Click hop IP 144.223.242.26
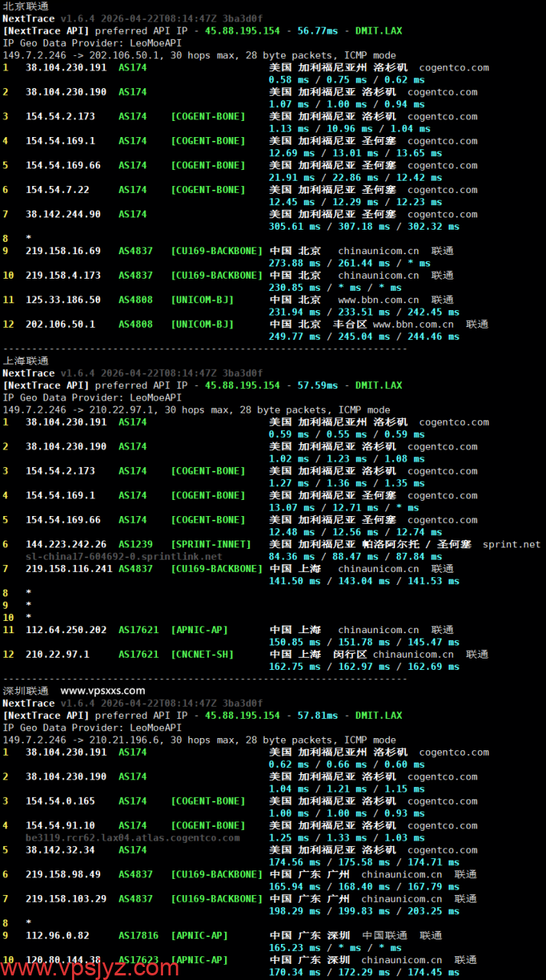 point(66,544)
